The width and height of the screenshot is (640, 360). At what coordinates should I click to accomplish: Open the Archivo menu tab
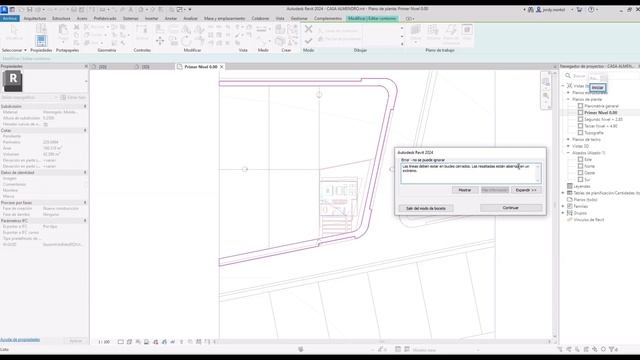10,18
